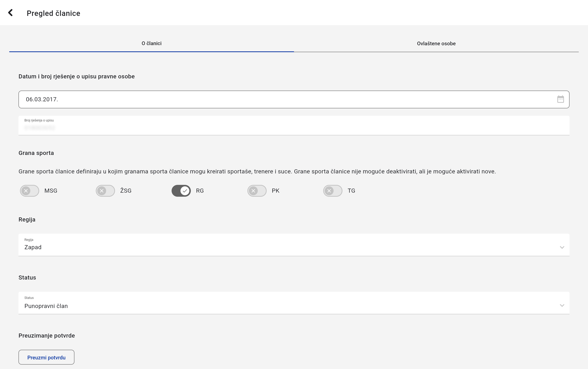Enable the TG sport toggle

[333, 191]
